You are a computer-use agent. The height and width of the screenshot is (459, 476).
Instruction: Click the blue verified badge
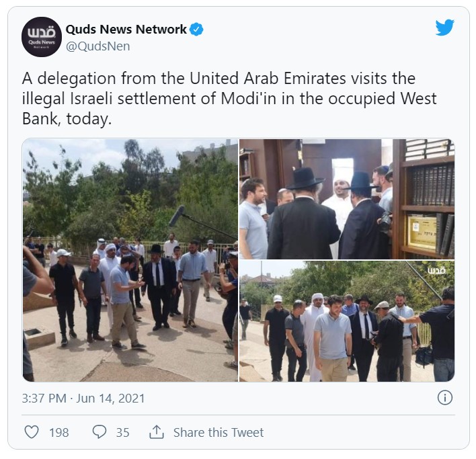coord(196,30)
